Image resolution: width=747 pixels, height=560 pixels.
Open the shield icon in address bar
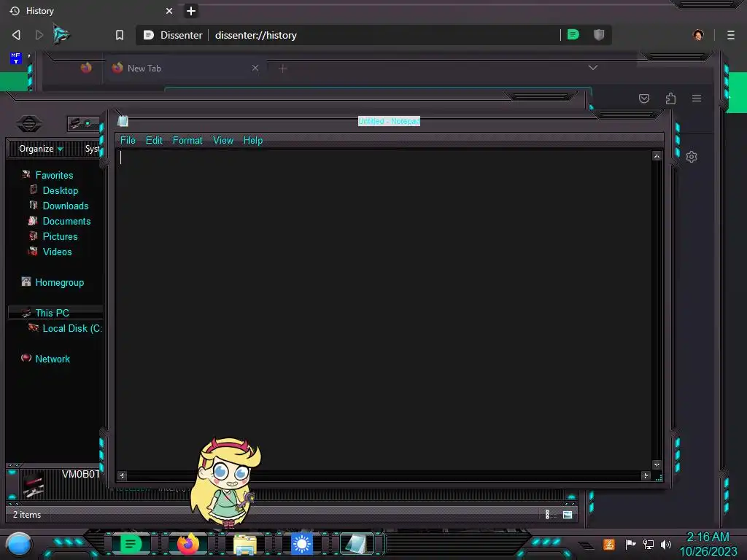pos(599,34)
